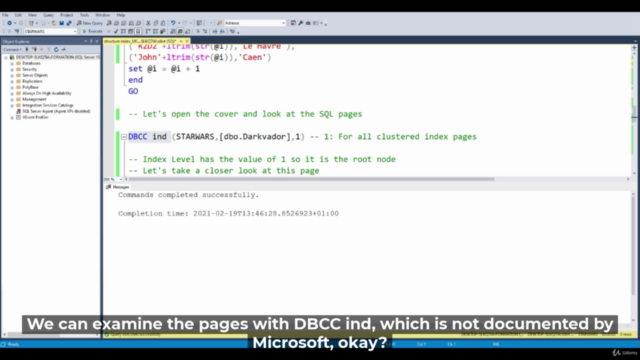The height and width of the screenshot is (360, 640).
Task: Click Uncomment selected lines icon
Action: [205, 31]
